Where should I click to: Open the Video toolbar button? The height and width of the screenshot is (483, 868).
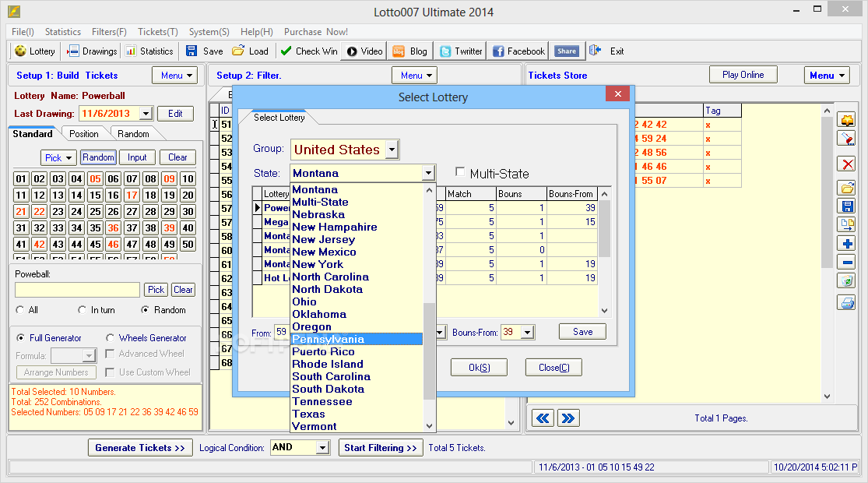coord(365,51)
